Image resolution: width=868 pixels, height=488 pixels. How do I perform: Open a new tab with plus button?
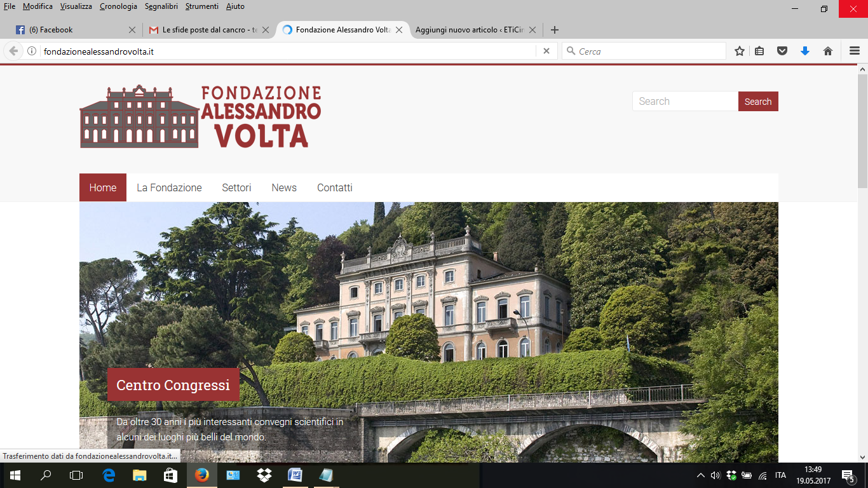(x=555, y=30)
